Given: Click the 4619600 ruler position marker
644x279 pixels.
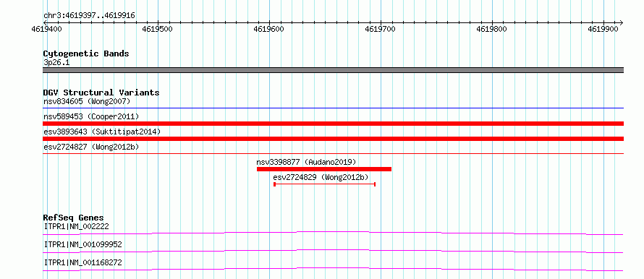Looking at the screenshot, I should [268, 29].
